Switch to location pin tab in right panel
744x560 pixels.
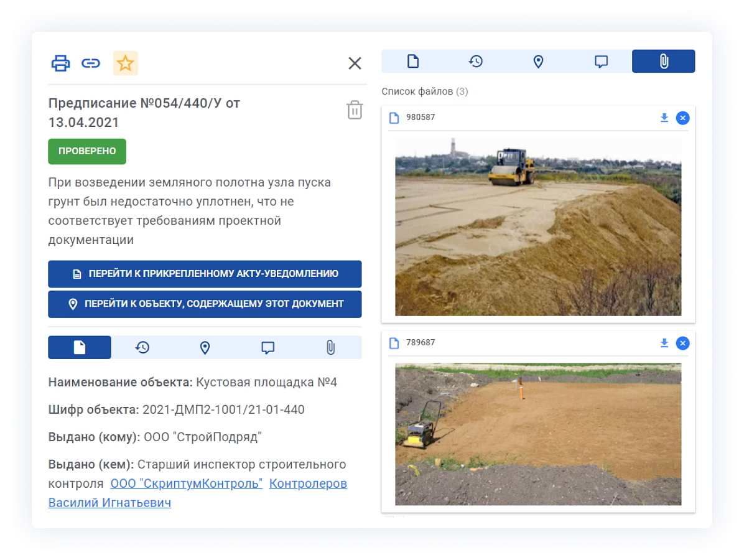click(538, 61)
